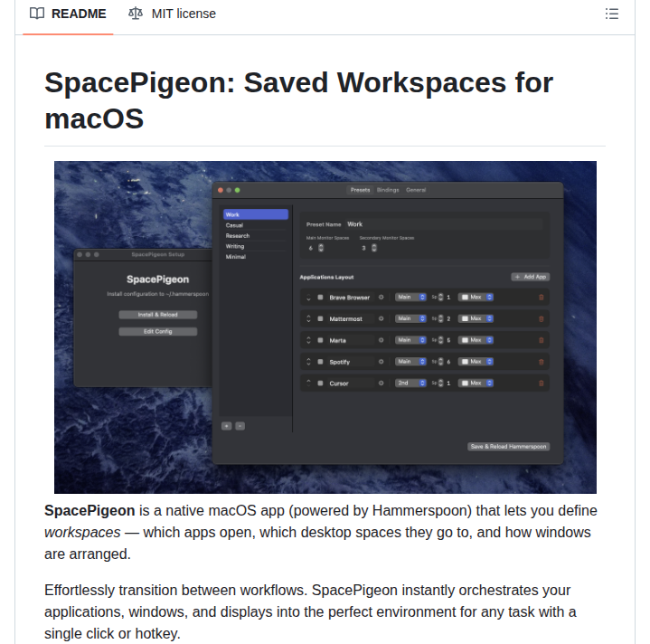Viewport: 650px width, 644px height.
Task: Click the Spotify reorder arrows
Action: tap(308, 362)
